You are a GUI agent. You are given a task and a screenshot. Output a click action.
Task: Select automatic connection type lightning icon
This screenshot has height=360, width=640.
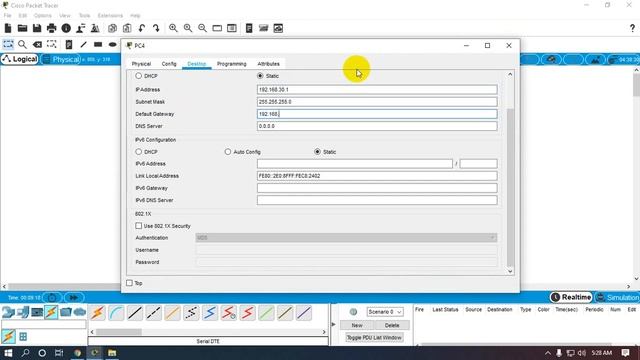[x=97, y=313]
